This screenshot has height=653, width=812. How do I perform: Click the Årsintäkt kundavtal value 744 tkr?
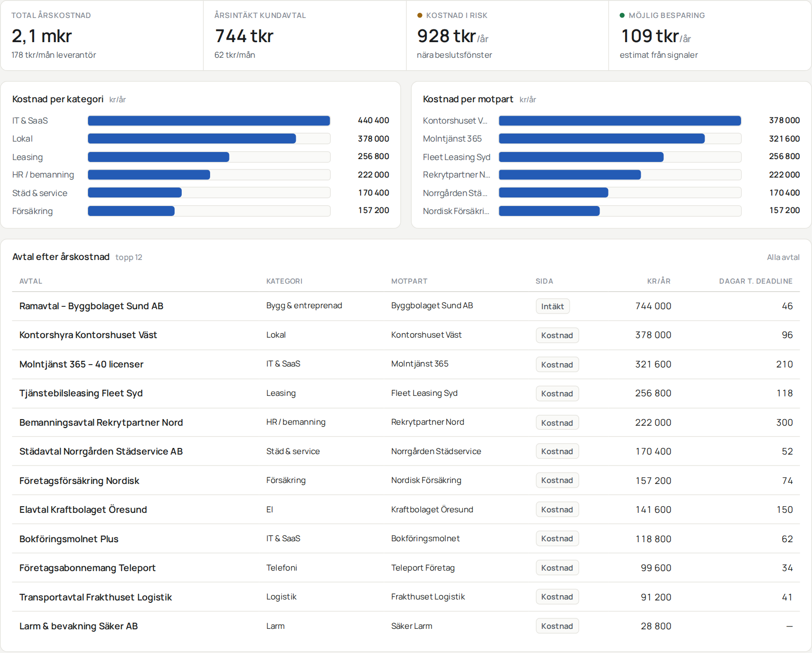[x=244, y=36]
